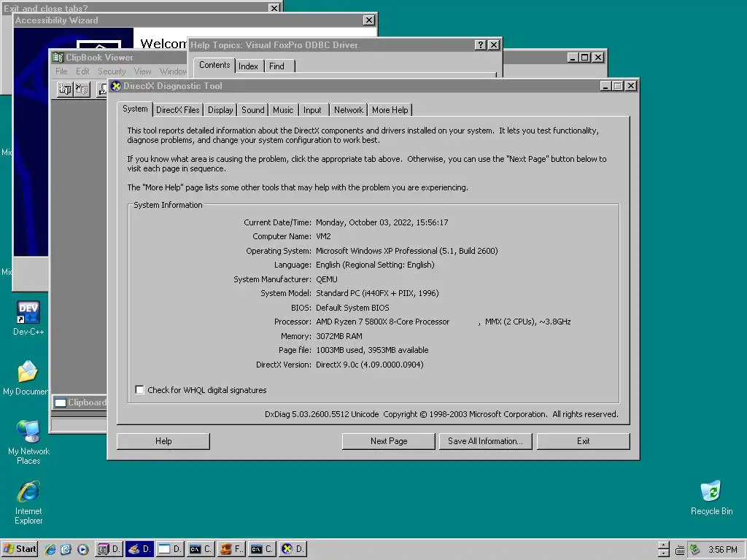Switch to the Network tab

[x=348, y=110]
